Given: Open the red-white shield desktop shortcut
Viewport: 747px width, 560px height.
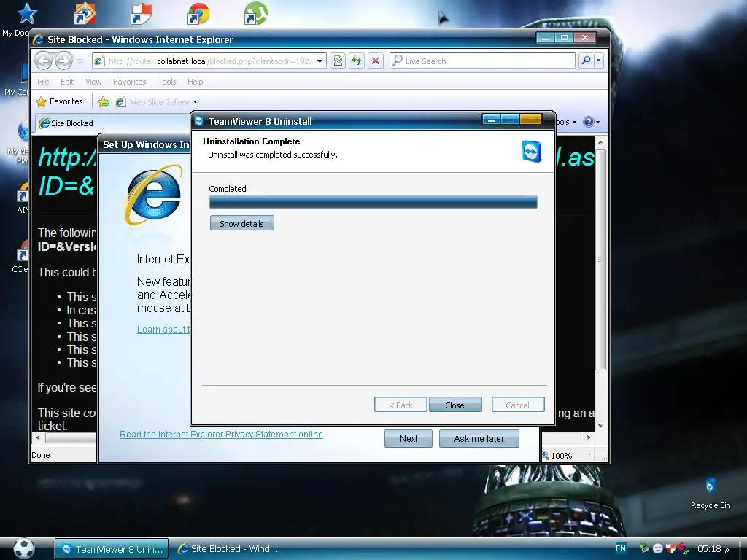Looking at the screenshot, I should click(x=142, y=13).
